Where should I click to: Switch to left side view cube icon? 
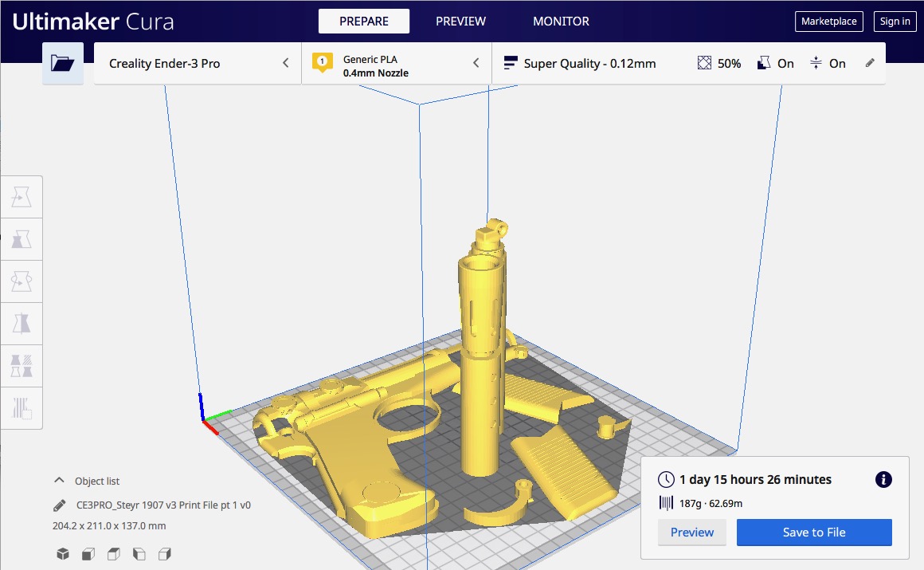click(139, 553)
